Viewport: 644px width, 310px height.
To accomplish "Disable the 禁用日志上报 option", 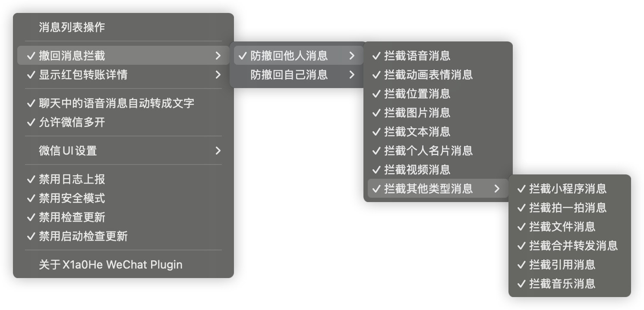I will pyautogui.click(x=72, y=179).
